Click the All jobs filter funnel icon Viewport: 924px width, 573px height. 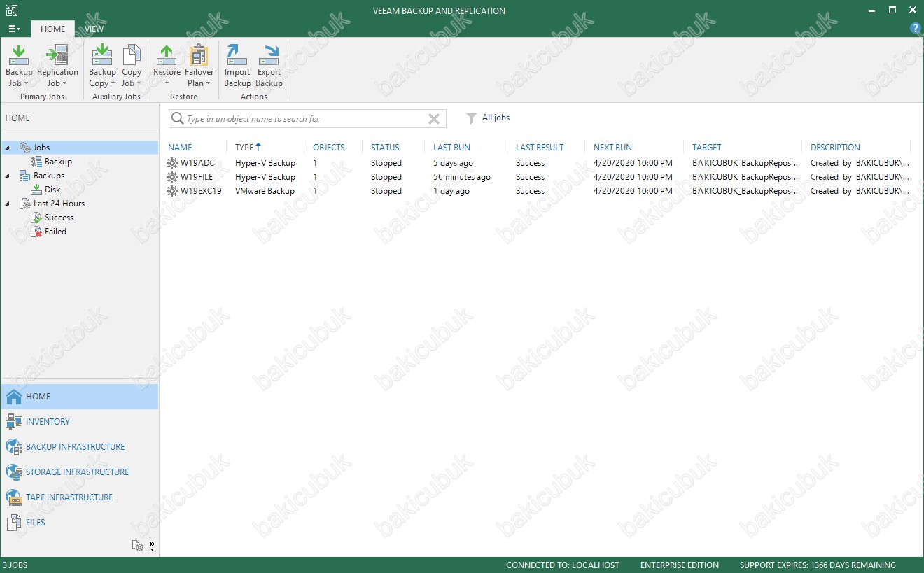point(472,118)
